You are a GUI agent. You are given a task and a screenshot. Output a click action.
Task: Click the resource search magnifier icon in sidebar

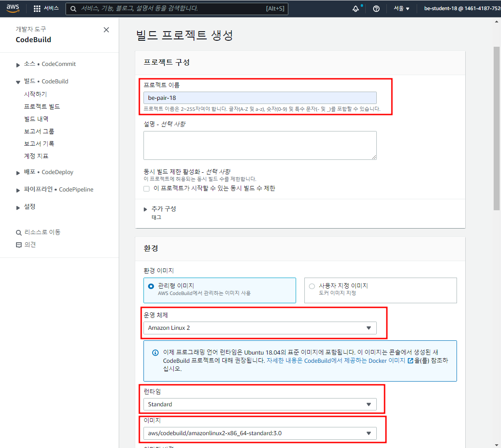tap(19, 232)
